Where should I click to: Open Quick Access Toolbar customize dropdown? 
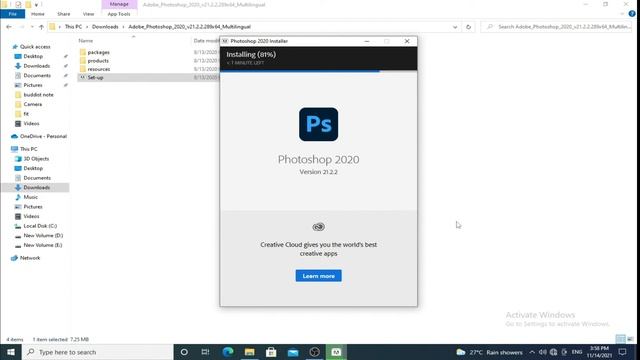(x=36, y=4)
